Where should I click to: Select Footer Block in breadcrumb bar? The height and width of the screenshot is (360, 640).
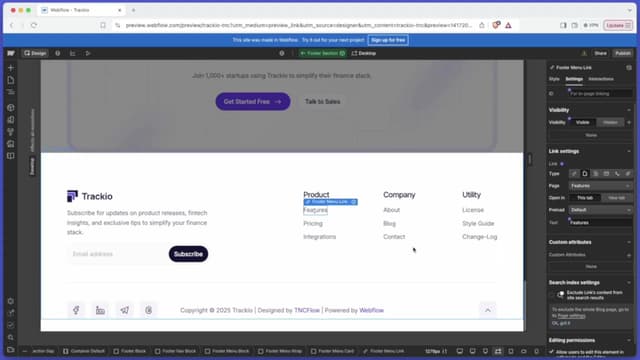click(x=130, y=351)
